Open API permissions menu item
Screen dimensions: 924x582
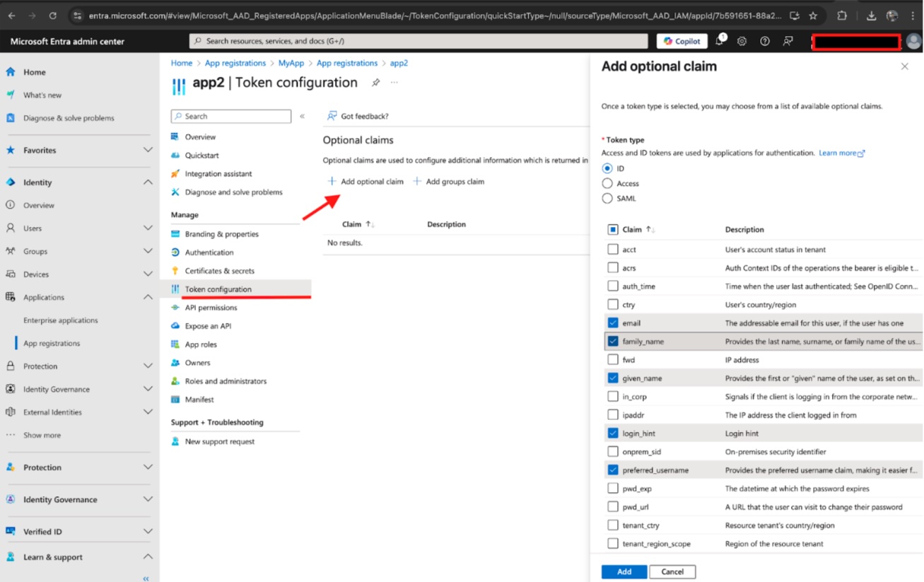(x=211, y=308)
